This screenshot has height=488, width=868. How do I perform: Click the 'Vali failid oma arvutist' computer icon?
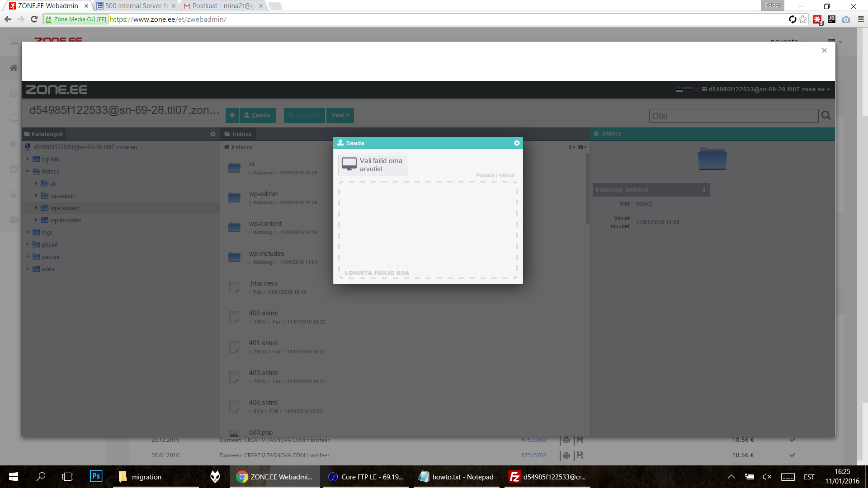pos(348,164)
